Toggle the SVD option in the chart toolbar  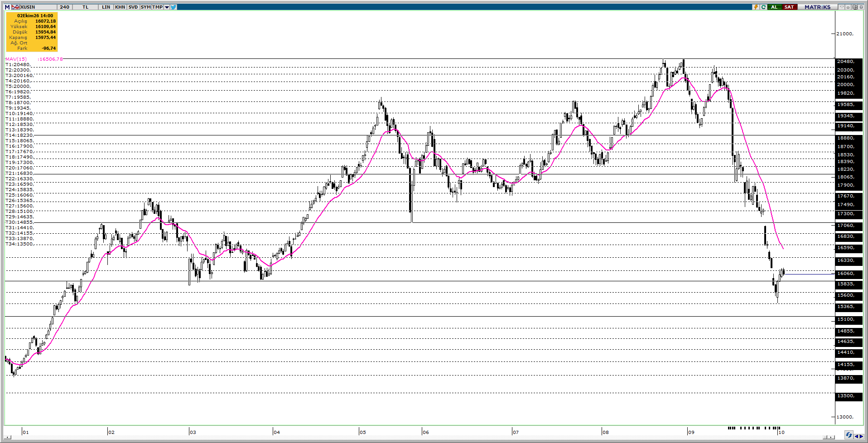click(133, 7)
